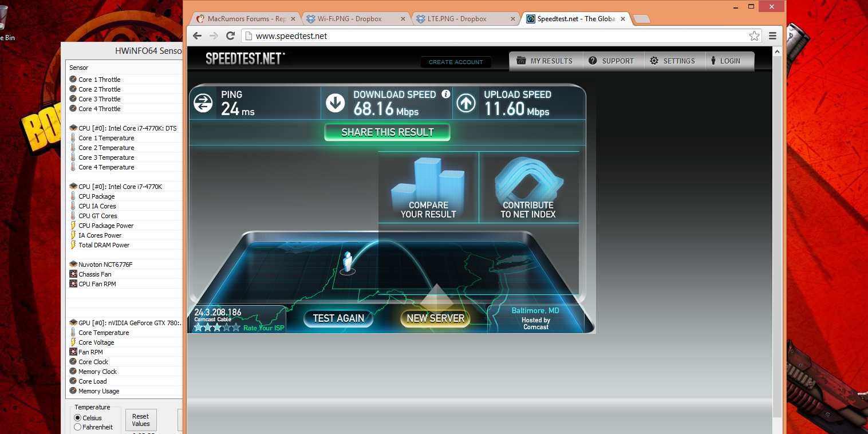Select the CPU GT Cores sensor row
This screenshot has height=434, width=868.
point(125,216)
